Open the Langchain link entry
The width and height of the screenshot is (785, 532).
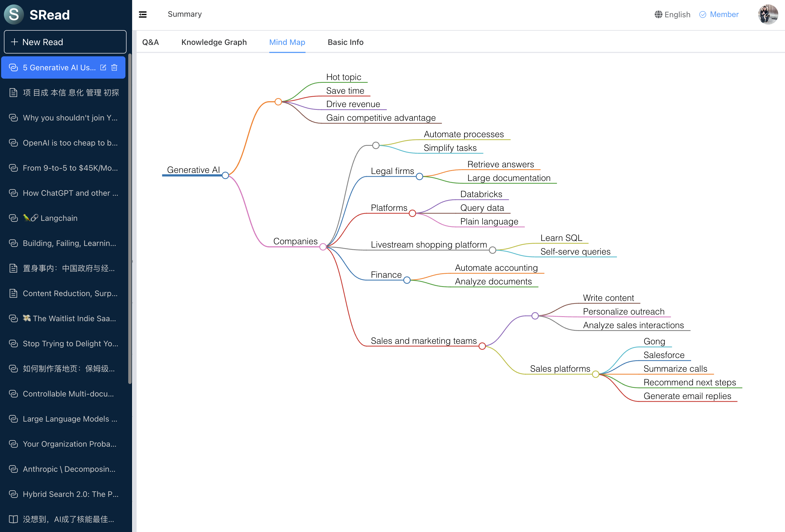[x=59, y=218]
